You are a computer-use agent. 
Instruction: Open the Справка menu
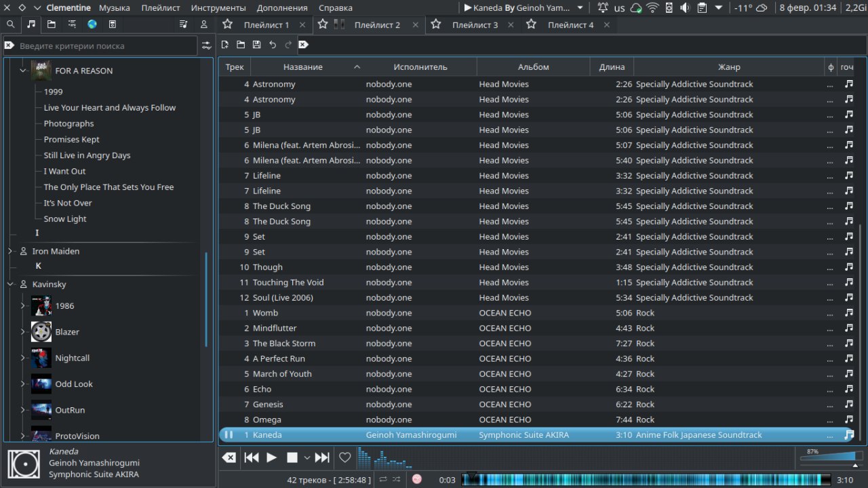[336, 8]
